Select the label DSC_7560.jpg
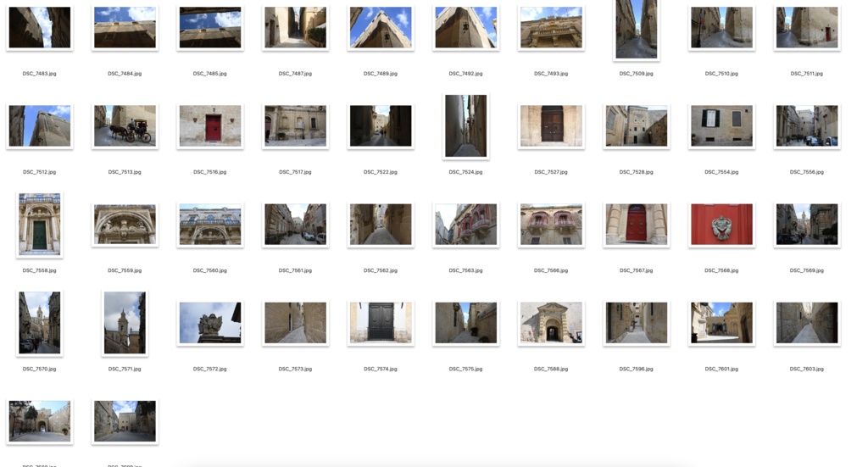Image resolution: width=868 pixels, height=467 pixels. [210, 270]
